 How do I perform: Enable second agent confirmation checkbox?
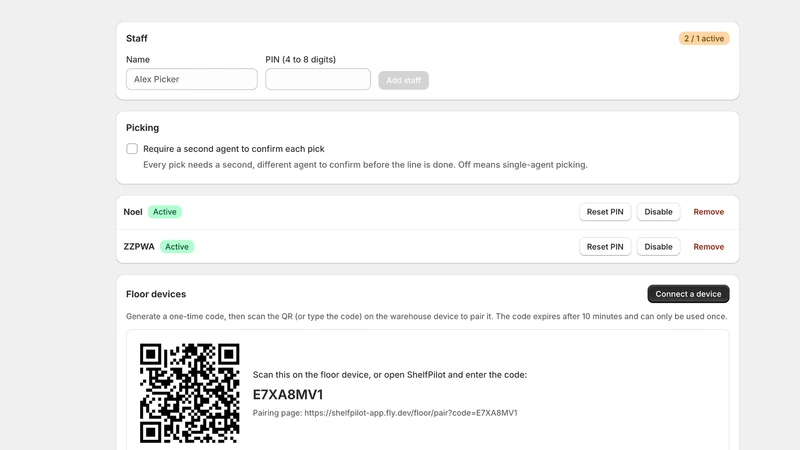point(132,148)
